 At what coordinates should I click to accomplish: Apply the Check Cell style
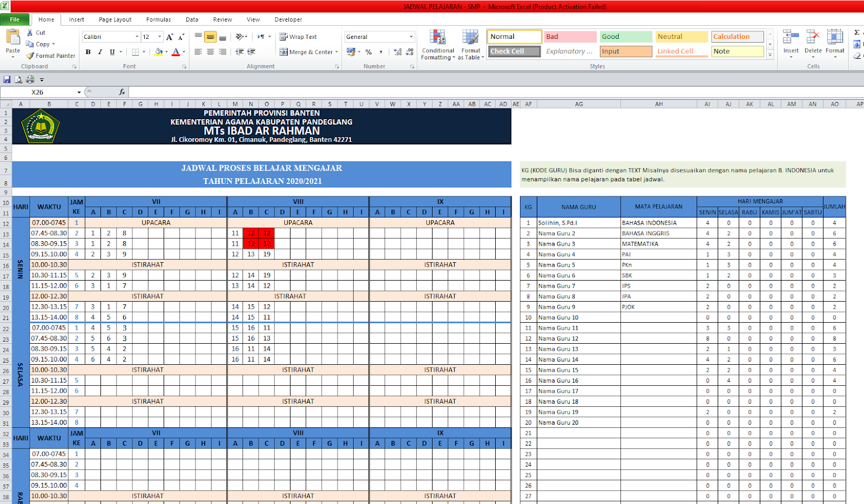(514, 51)
